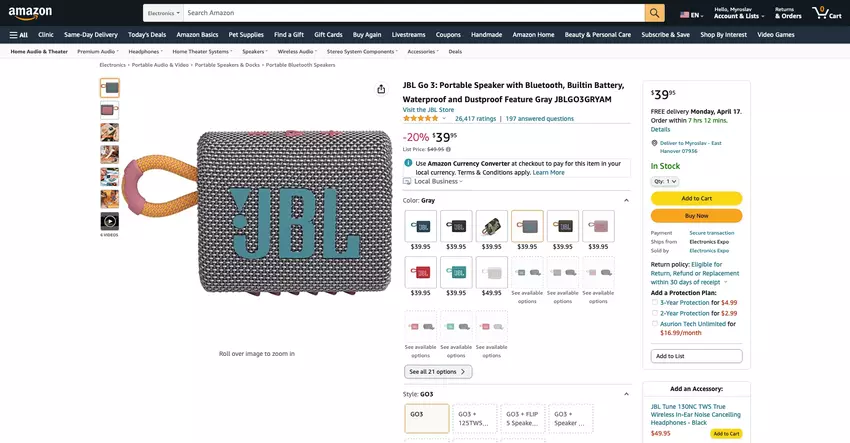Visit the JBL Store link
Screen dimensions: 850x443
click(428, 110)
